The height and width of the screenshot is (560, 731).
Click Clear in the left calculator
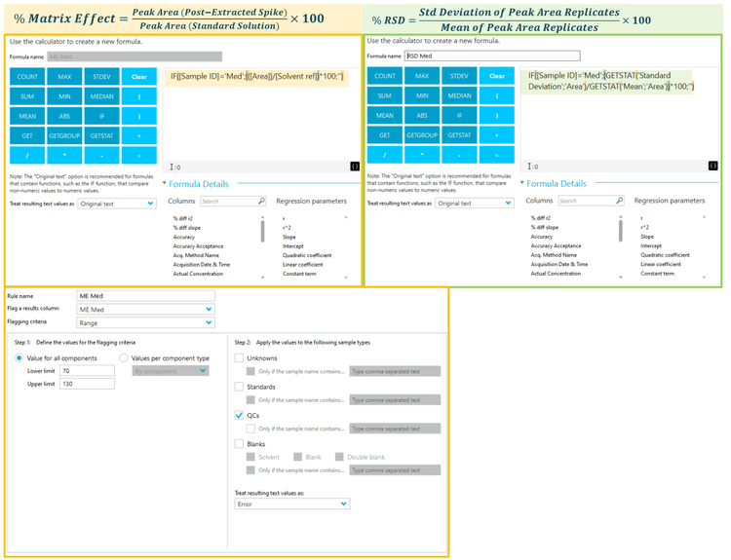[x=138, y=76]
